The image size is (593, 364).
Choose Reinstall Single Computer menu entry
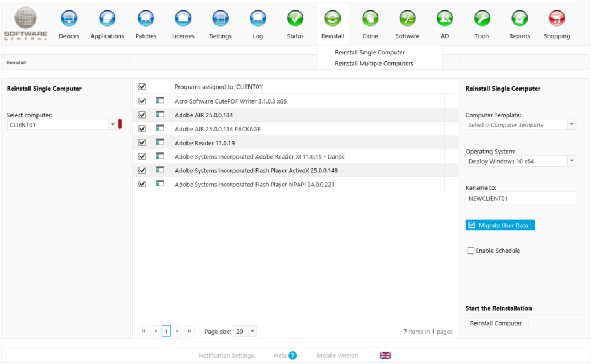coord(369,52)
